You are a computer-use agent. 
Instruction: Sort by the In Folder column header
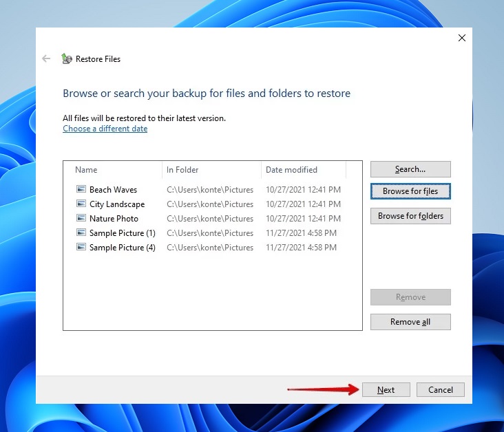pos(182,170)
